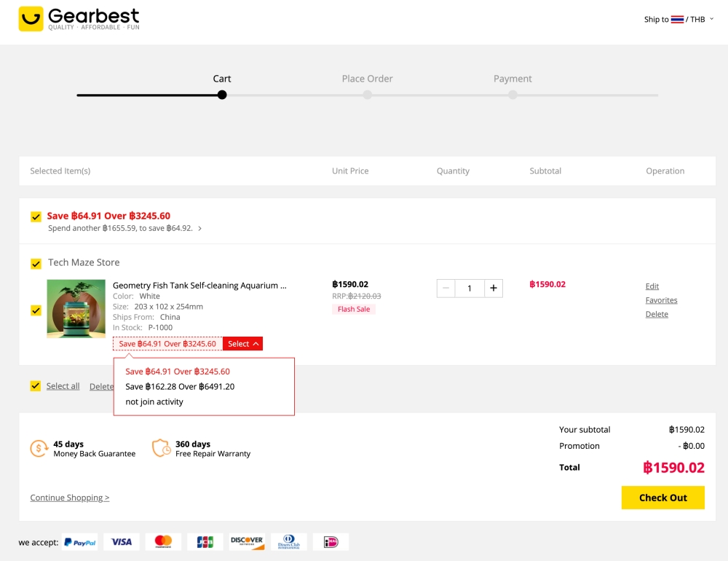Add item to Favorites
This screenshot has height=561, width=728.
point(661,300)
